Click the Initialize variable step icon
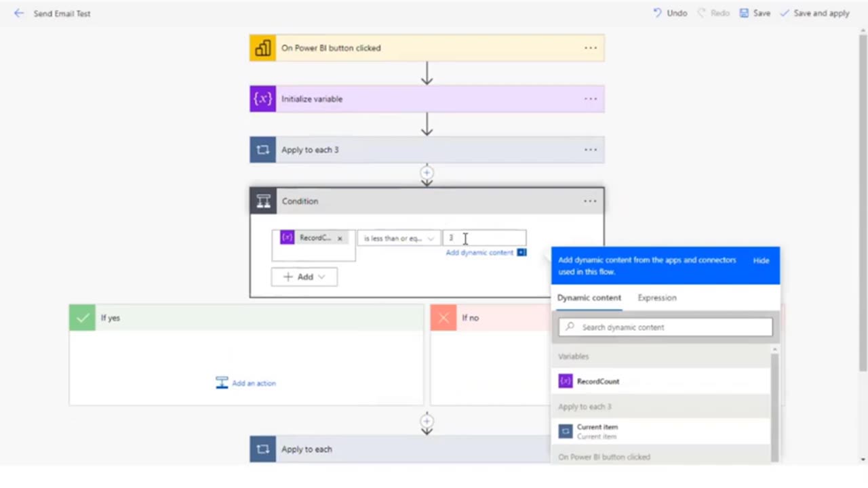The width and height of the screenshot is (868, 488). 262,99
